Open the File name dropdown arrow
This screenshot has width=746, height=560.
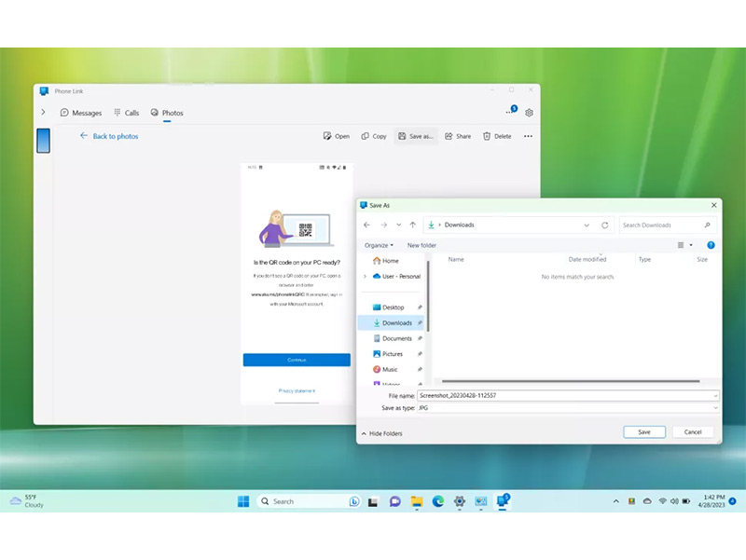pyautogui.click(x=715, y=395)
